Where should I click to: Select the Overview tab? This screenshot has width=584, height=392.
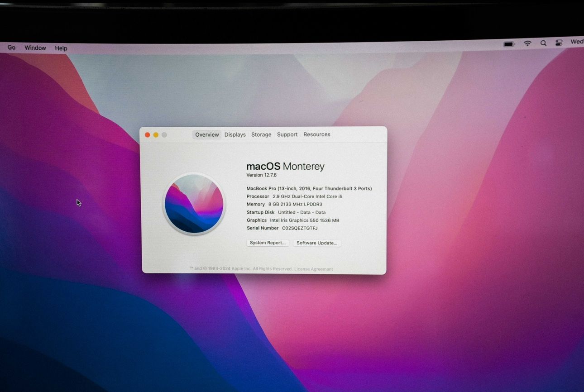click(207, 135)
